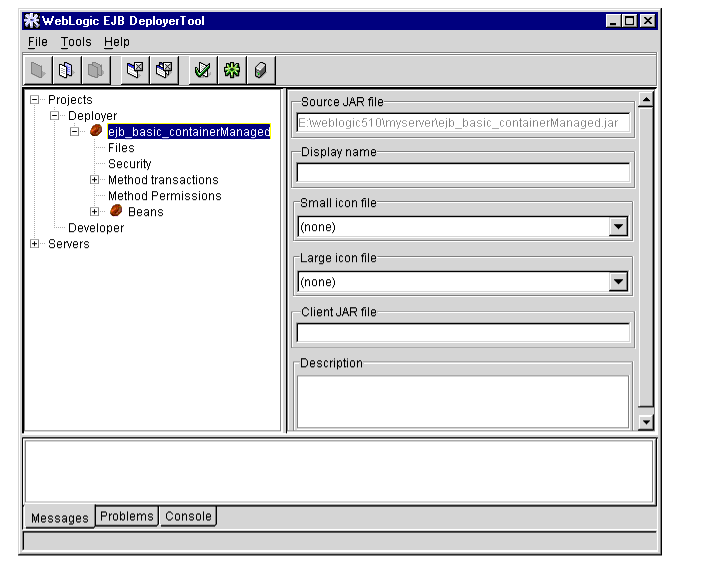This screenshot has width=713, height=561.
Task: Click the single window-with-X toolbar icon
Action: (x=135, y=70)
